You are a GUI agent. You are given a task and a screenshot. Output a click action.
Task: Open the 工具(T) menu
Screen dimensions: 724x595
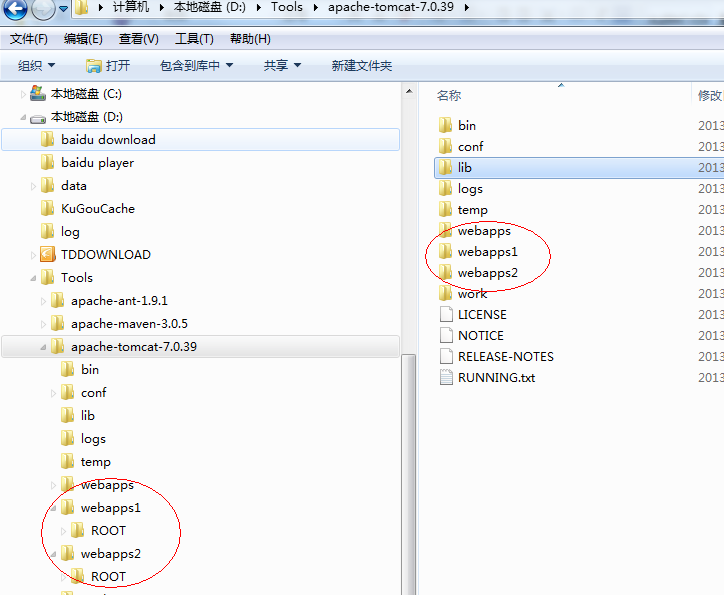[x=194, y=39]
